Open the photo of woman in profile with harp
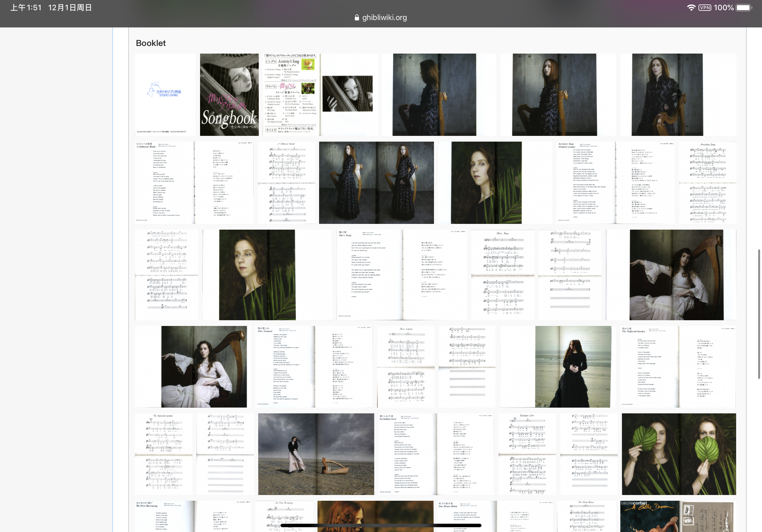This screenshot has height=532, width=762. (439, 94)
